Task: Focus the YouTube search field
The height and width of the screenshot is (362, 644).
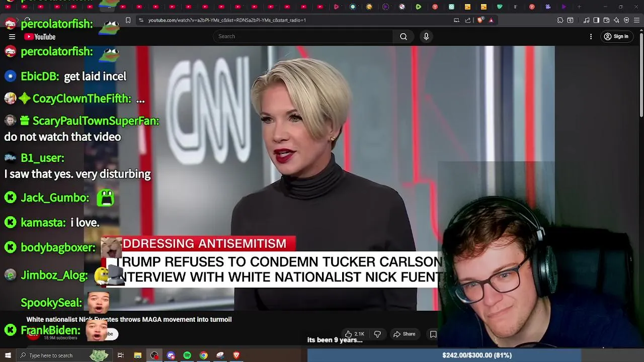Action: (x=303, y=36)
